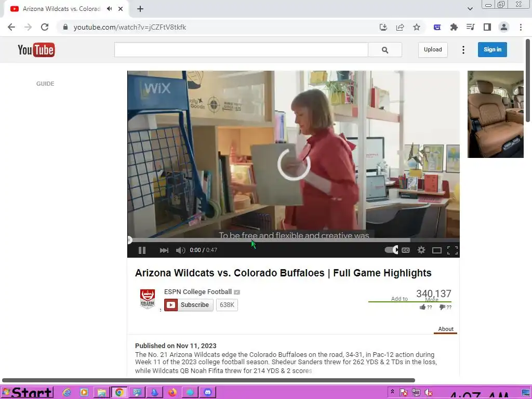Select the Arizona Wildcats vs. Colorado tab

[61, 9]
